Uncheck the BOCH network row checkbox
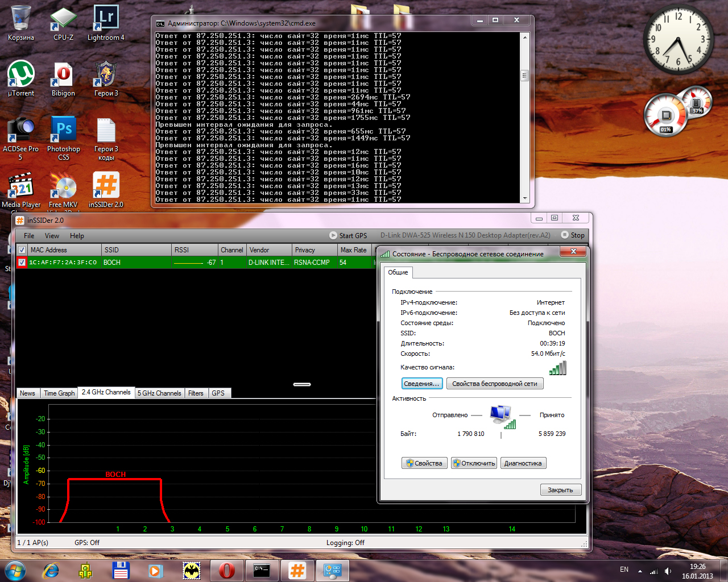This screenshot has height=582, width=728. [22, 263]
